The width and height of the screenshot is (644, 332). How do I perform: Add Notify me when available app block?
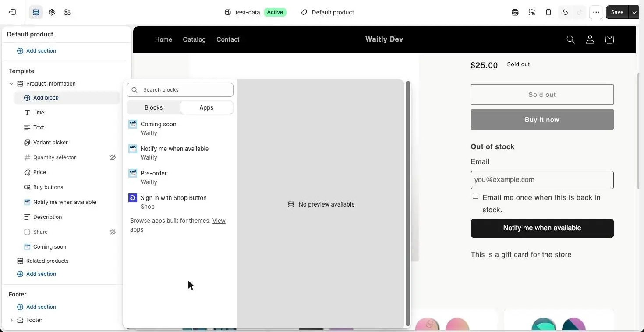coord(180,153)
